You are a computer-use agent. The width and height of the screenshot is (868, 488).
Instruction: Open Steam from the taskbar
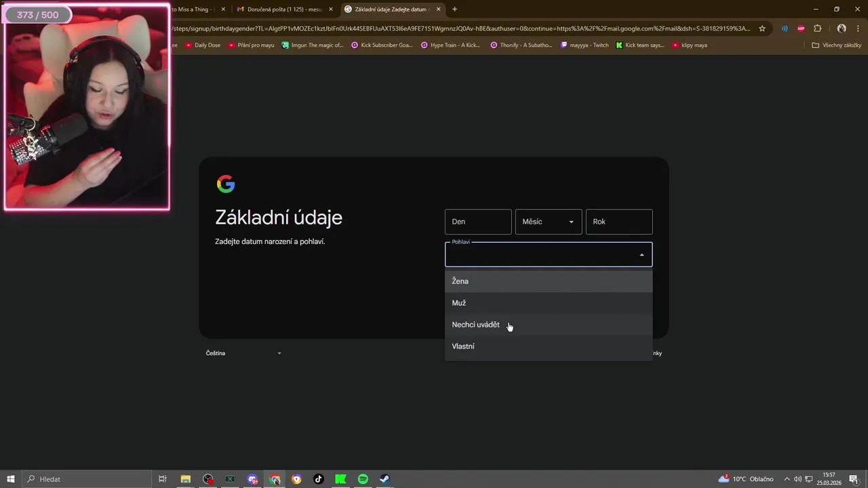tap(384, 479)
